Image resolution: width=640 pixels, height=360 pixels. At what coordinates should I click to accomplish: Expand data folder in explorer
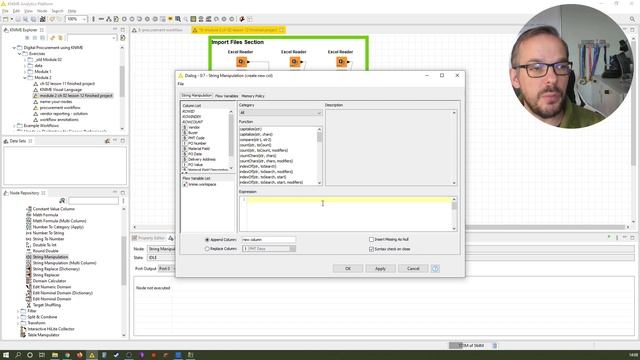pyautogui.click(x=25, y=65)
